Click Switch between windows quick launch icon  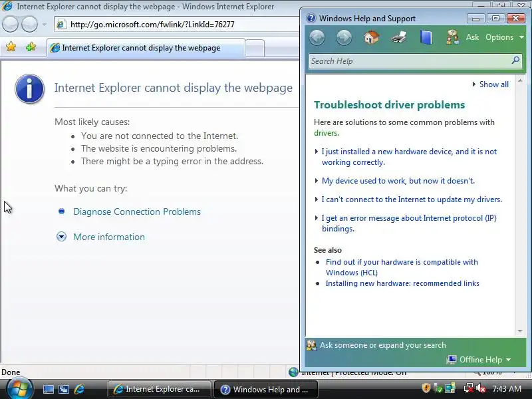tap(64, 389)
